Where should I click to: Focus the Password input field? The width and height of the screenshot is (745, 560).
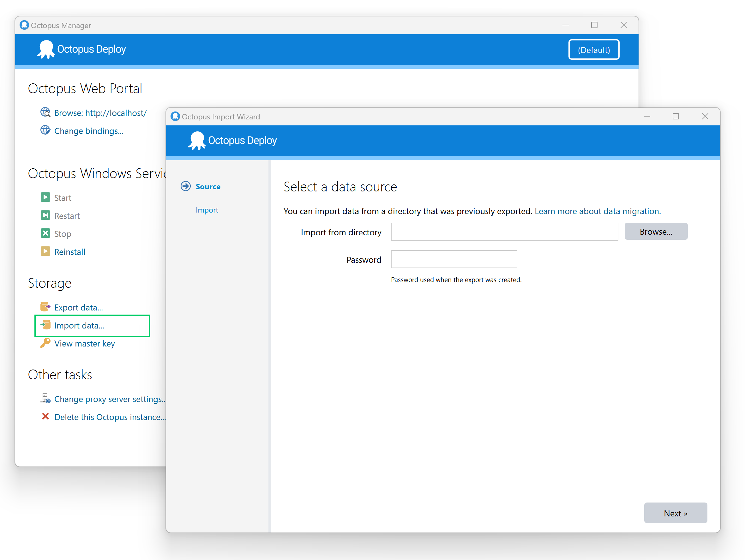[454, 259]
